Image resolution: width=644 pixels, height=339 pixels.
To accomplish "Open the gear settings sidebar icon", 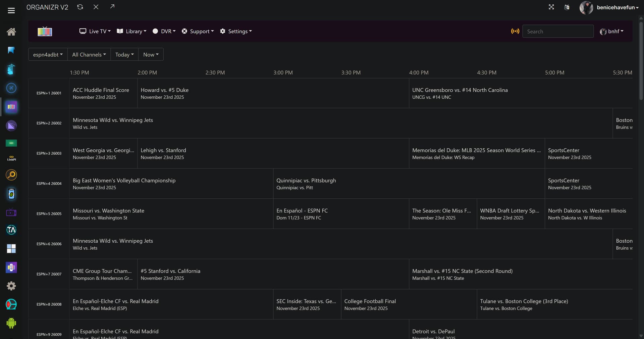I will click(x=11, y=286).
